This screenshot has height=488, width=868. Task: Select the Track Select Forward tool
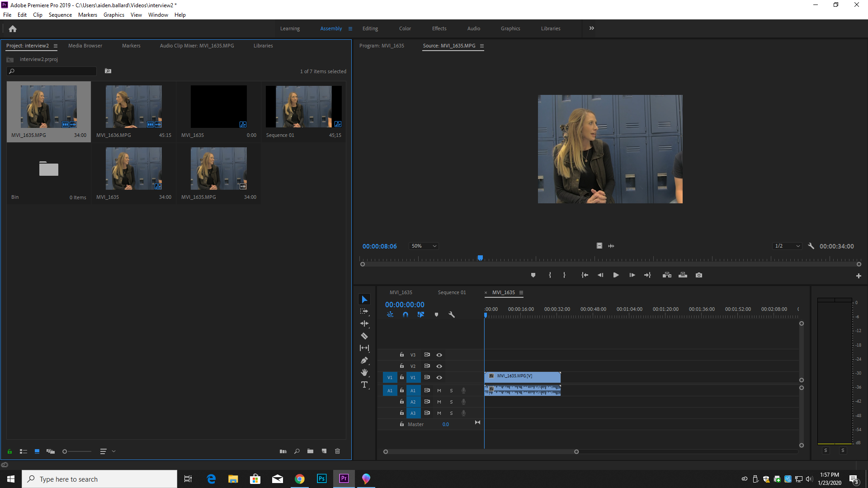click(x=364, y=311)
